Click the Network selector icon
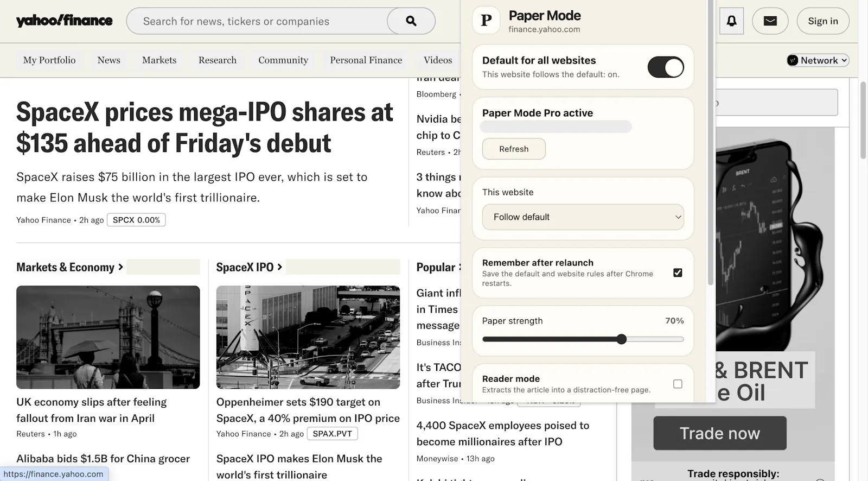This screenshot has width=868, height=481. (x=793, y=60)
